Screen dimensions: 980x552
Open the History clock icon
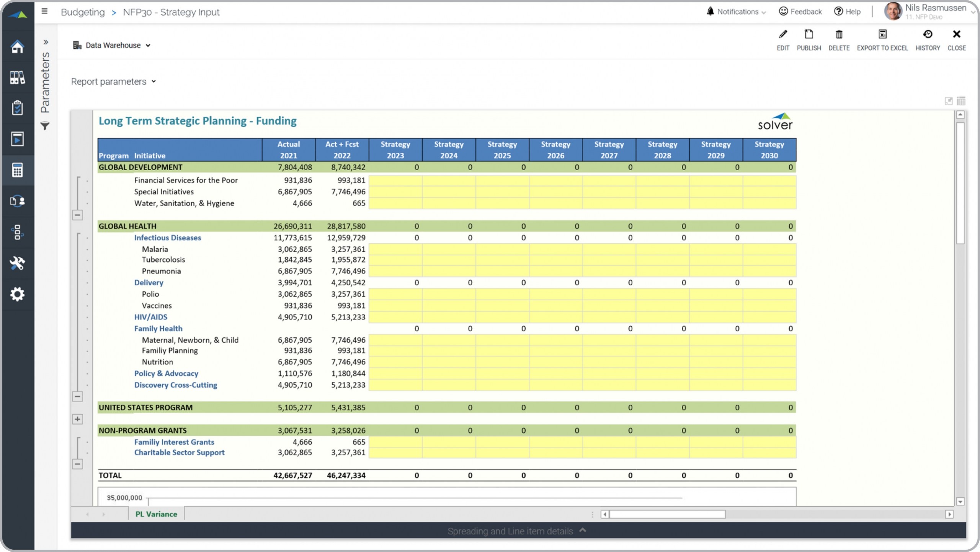pyautogui.click(x=927, y=35)
